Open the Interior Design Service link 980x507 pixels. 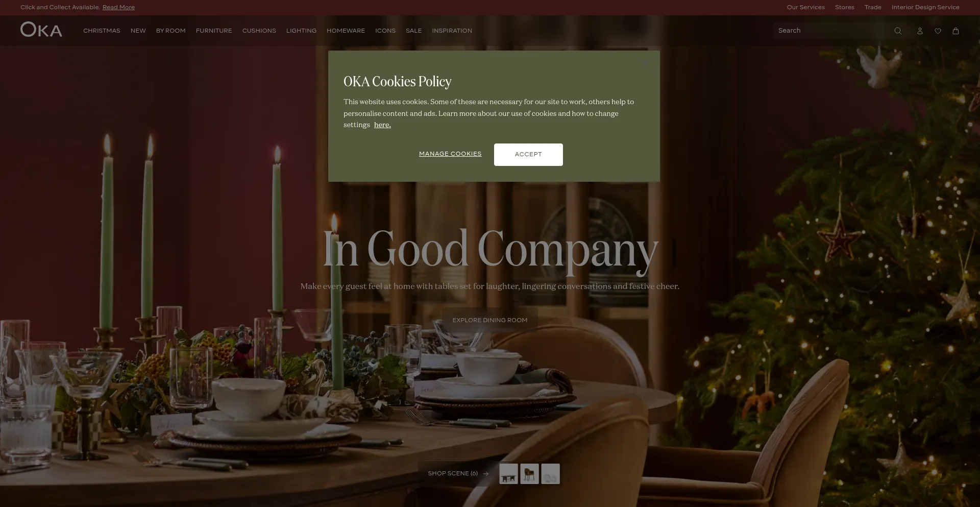[x=925, y=8]
